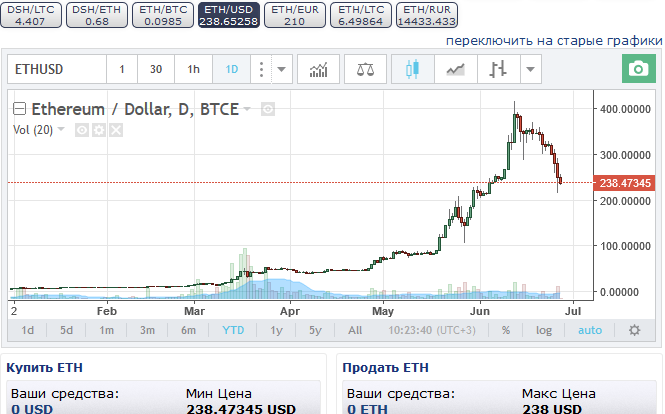Screen dimensions: 665x414
Task: Toggle log scale
Action: tap(544, 330)
